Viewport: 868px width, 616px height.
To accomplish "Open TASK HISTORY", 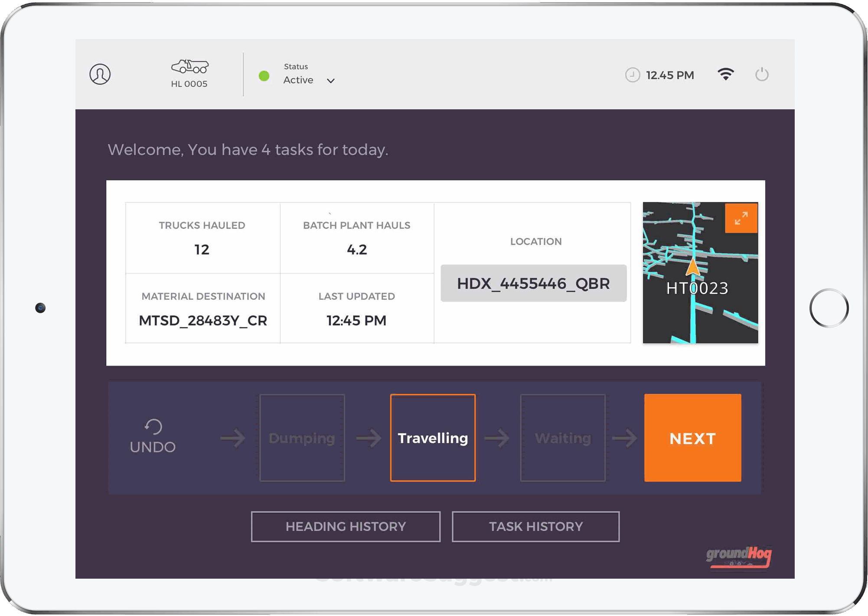I will [535, 527].
